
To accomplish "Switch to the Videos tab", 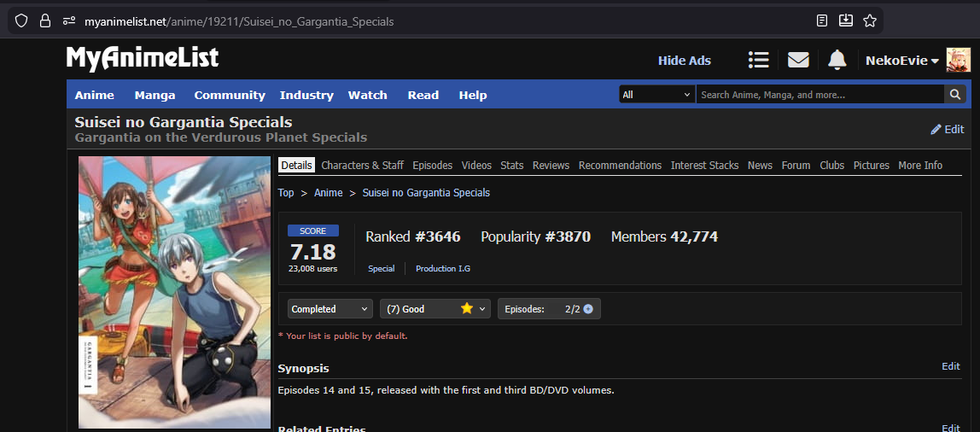I will click(x=476, y=165).
